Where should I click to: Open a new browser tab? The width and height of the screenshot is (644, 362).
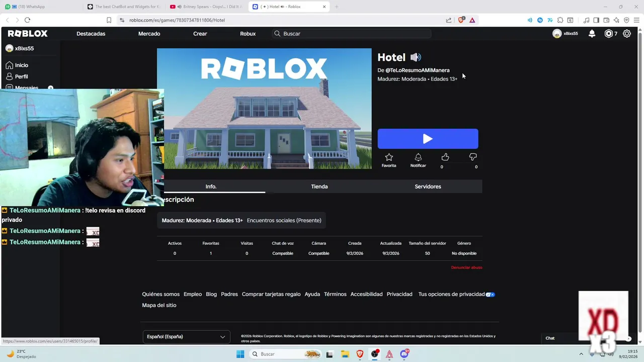[337, 7]
